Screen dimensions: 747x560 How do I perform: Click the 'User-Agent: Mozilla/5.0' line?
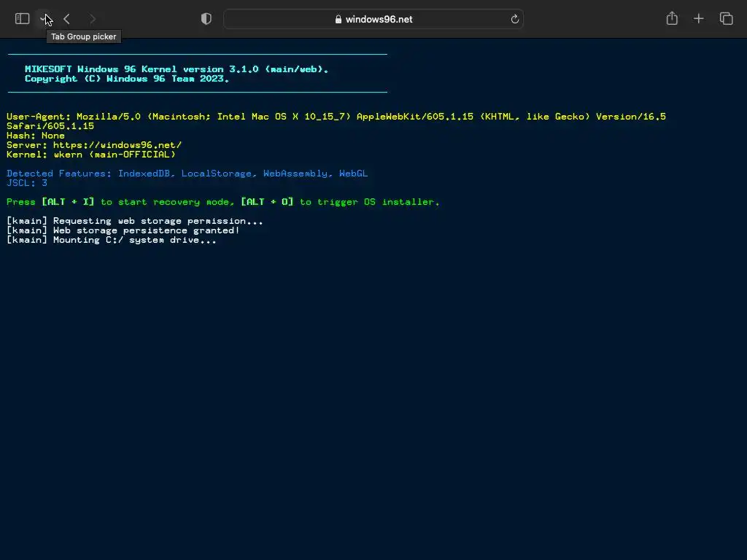336,117
